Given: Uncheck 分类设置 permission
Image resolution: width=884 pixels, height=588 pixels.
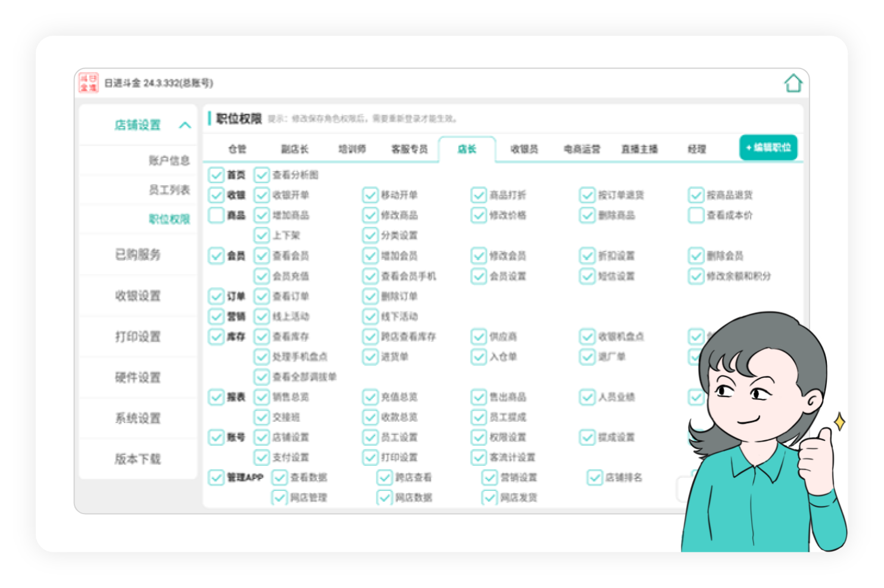Looking at the screenshot, I should 371,236.
